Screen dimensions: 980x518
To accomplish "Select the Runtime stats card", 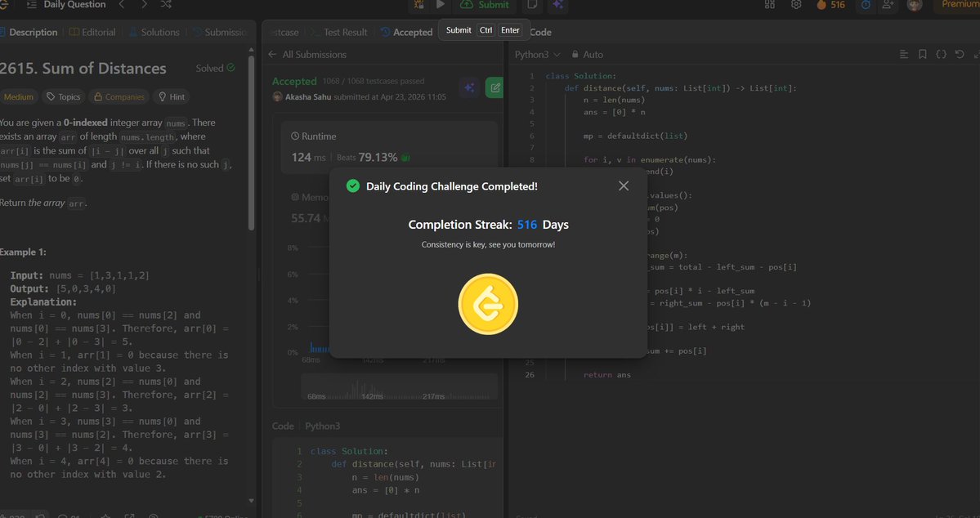I will [x=389, y=147].
